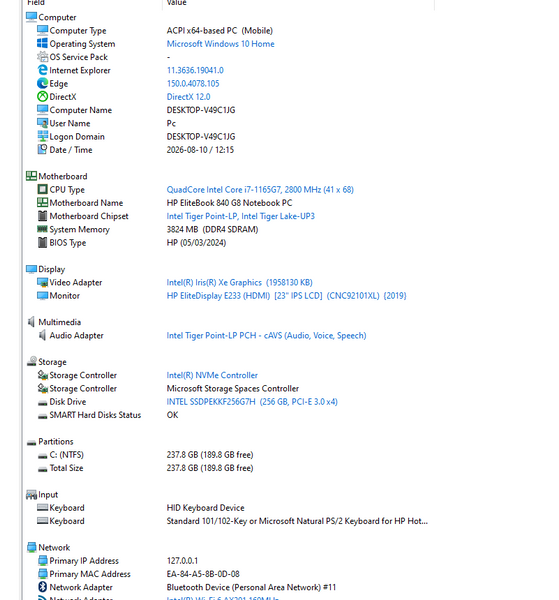
Task: Select the IP address '127.0.0.1'
Action: click(182, 561)
